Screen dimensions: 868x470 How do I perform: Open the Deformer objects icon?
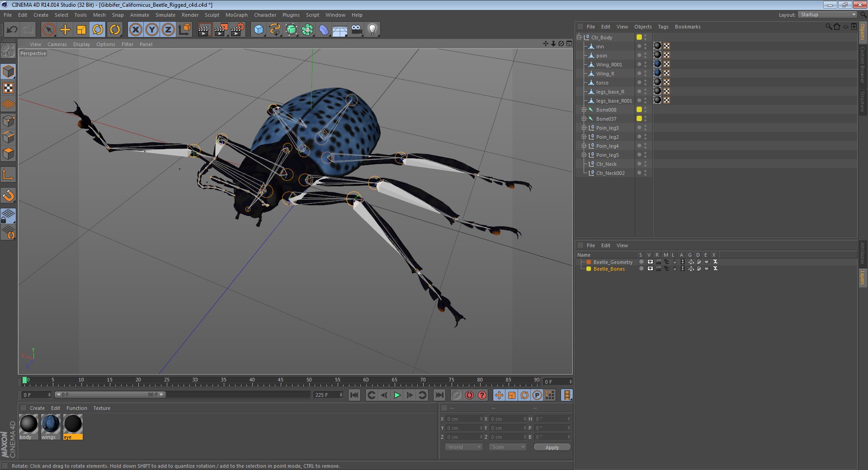[324, 30]
